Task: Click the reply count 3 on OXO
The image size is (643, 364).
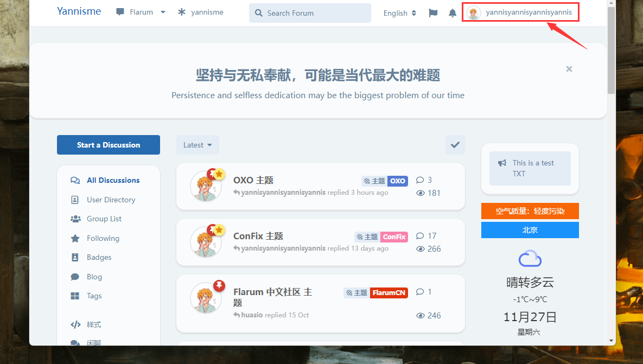Action: tap(424, 180)
